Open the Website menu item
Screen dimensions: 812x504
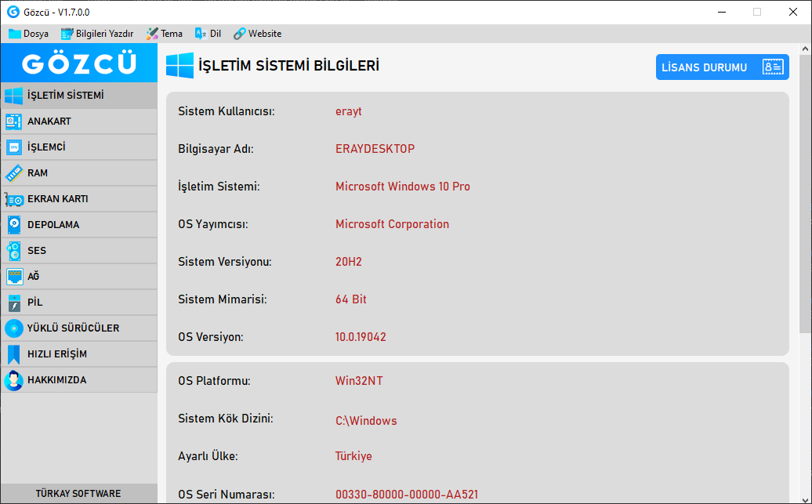[257, 34]
